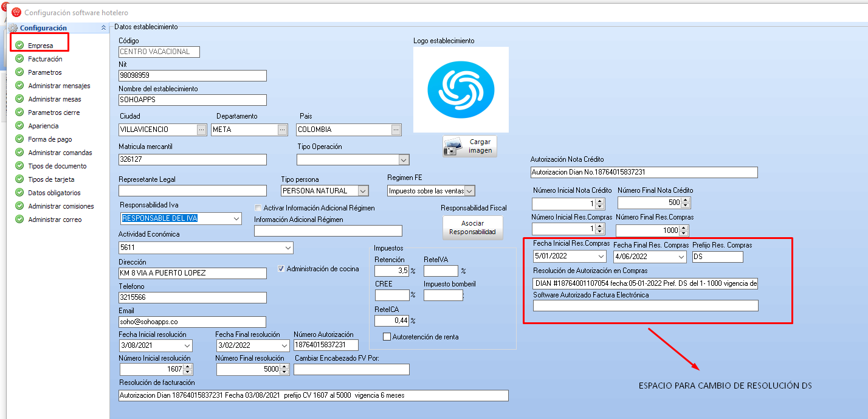The height and width of the screenshot is (419, 868).
Task: Click the green check icon beside Facturación
Action: 19,59
